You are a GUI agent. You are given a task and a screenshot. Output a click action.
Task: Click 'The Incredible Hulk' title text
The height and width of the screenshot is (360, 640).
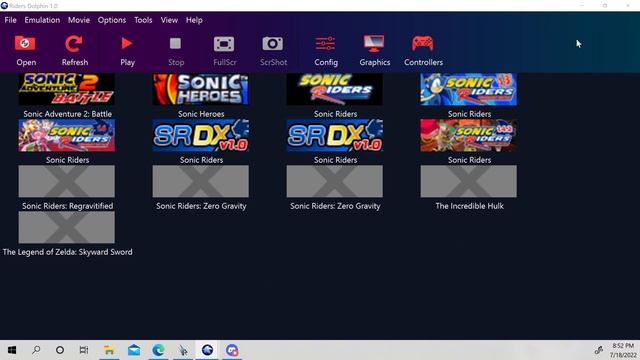click(x=469, y=206)
